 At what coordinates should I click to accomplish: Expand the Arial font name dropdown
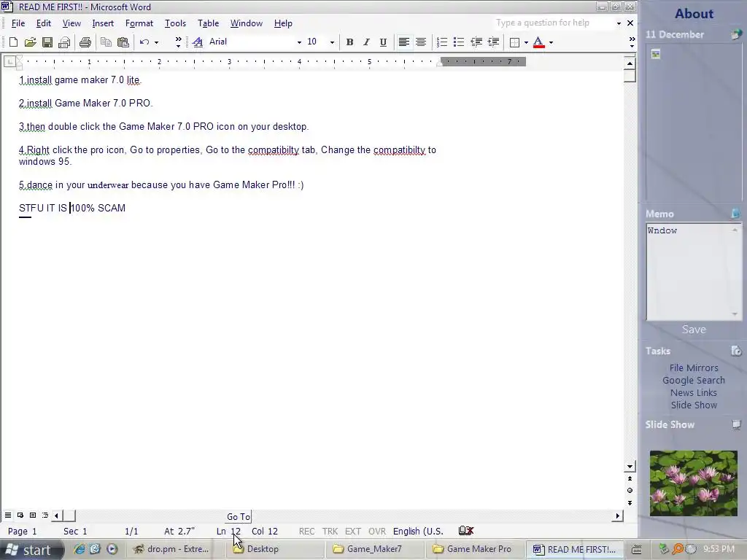tap(299, 42)
